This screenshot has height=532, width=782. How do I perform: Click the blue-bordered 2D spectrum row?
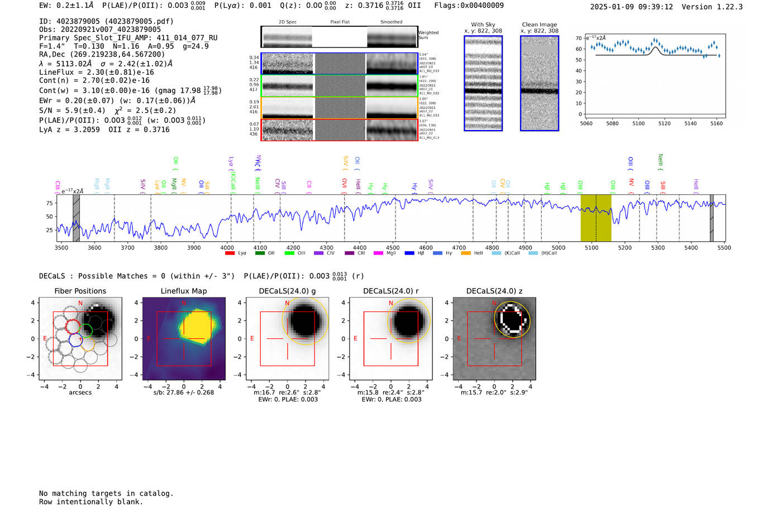[340, 64]
